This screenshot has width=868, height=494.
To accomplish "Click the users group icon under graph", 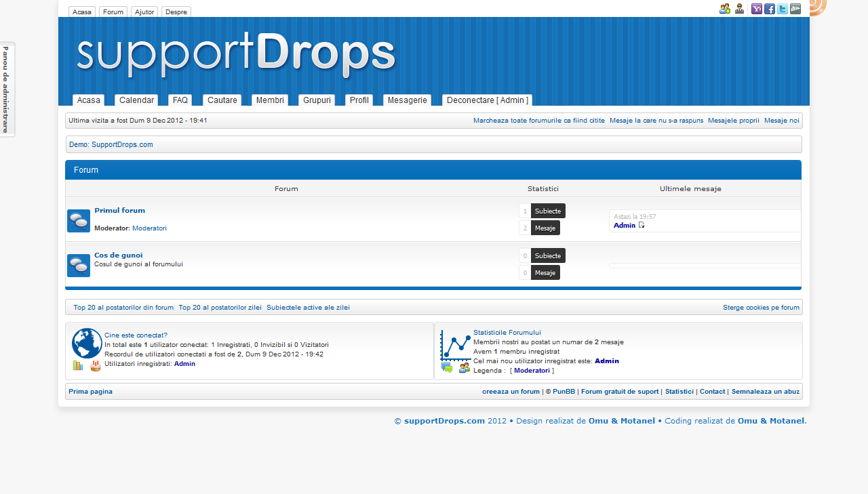I will pyautogui.click(x=465, y=367).
